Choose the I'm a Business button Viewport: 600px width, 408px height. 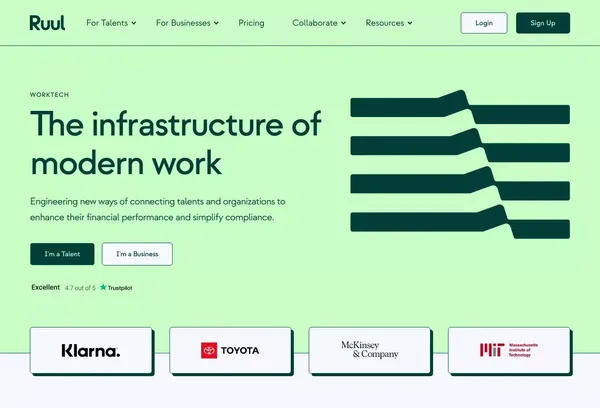click(x=137, y=254)
